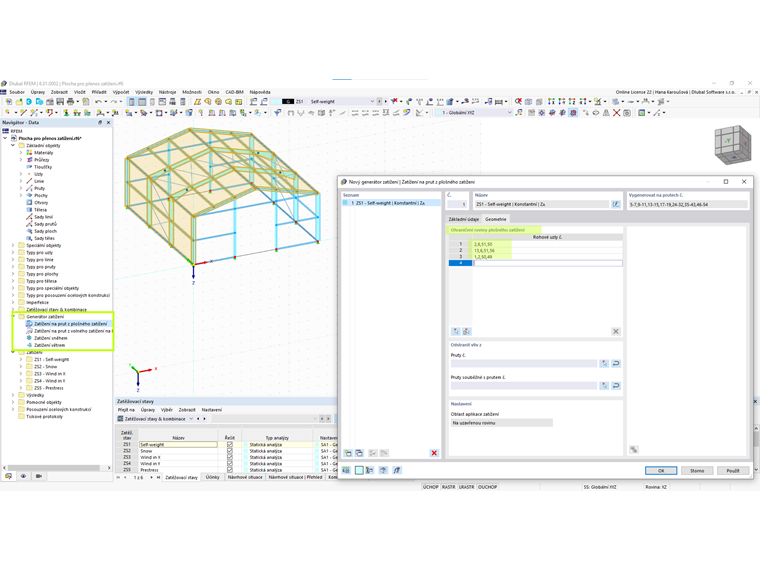
Task: Toggle Řešit checkbox for Prestress row
Action: [x=230, y=470]
